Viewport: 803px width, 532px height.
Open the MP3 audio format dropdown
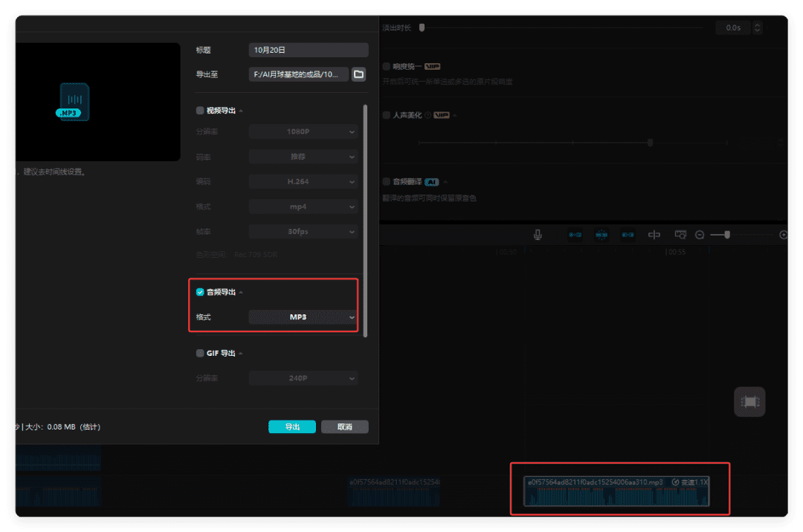[303, 317]
